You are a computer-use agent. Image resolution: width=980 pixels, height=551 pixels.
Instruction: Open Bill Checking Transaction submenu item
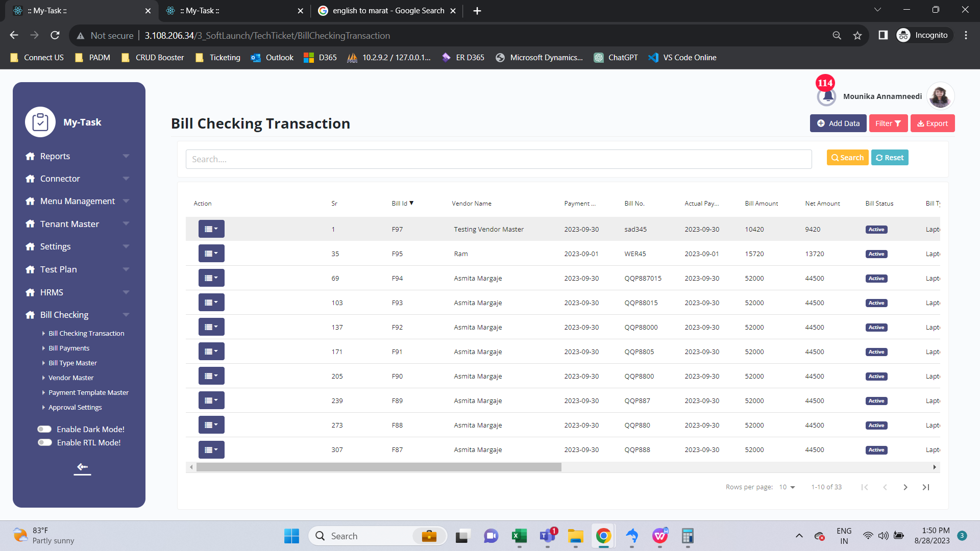(x=86, y=333)
